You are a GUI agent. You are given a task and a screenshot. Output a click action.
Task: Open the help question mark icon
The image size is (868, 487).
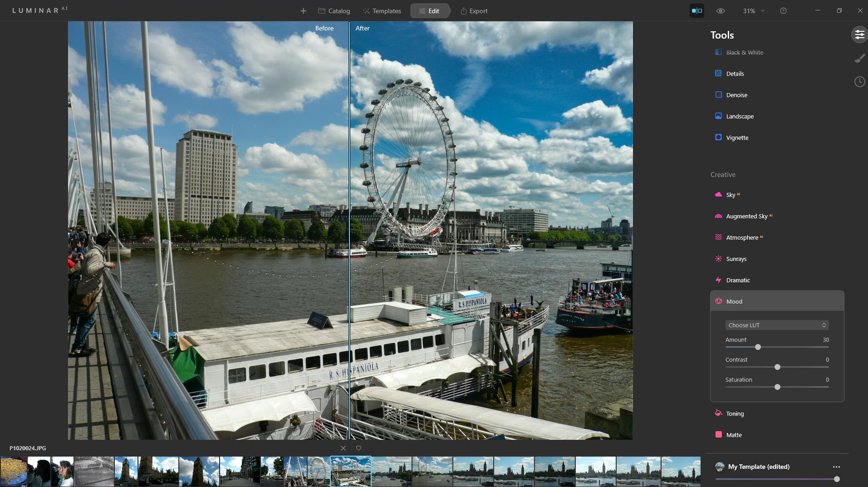(783, 11)
